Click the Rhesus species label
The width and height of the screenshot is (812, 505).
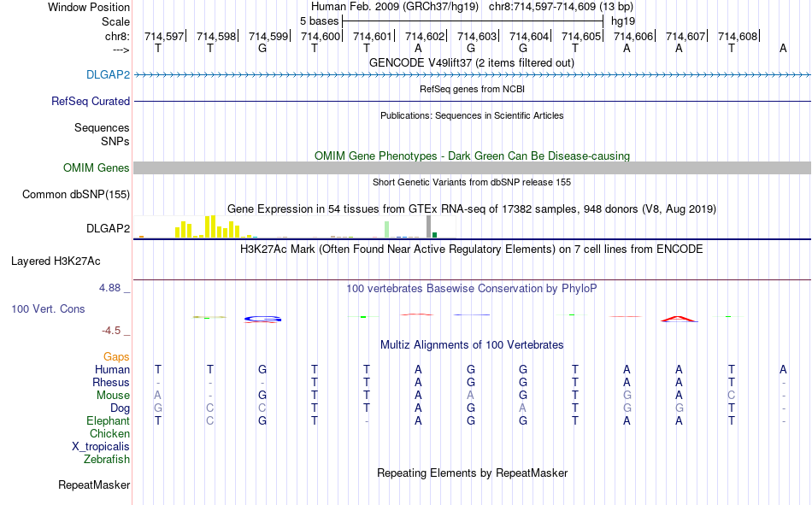[x=111, y=382]
